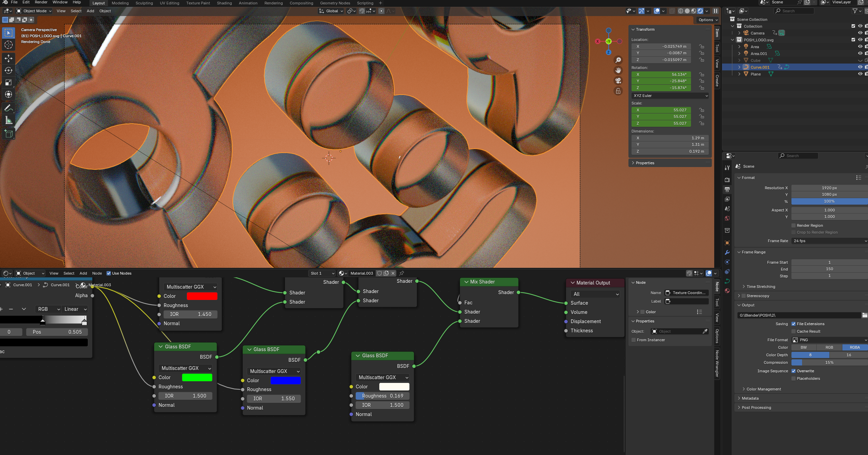Open the Frame Rate 24 fps dropdown
Image resolution: width=868 pixels, height=455 pixels.
click(829, 241)
